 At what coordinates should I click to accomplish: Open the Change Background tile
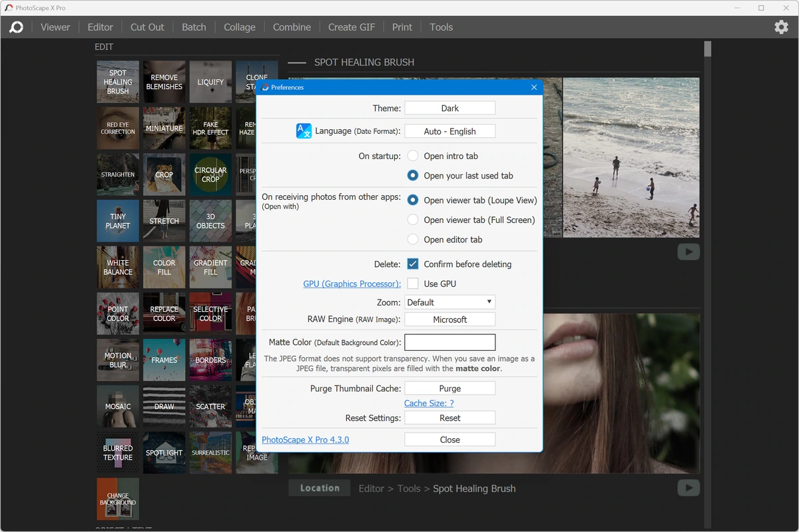pyautogui.click(x=118, y=499)
